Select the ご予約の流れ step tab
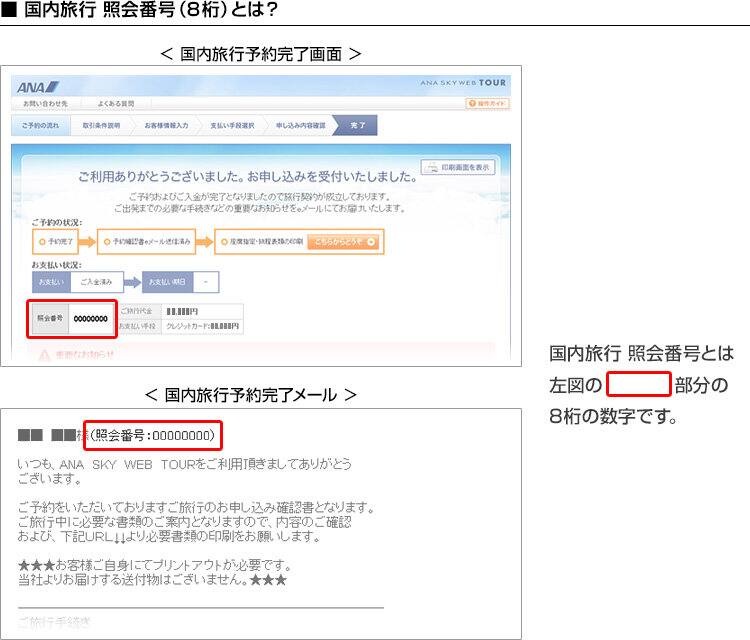The image size is (750, 640). point(41,126)
